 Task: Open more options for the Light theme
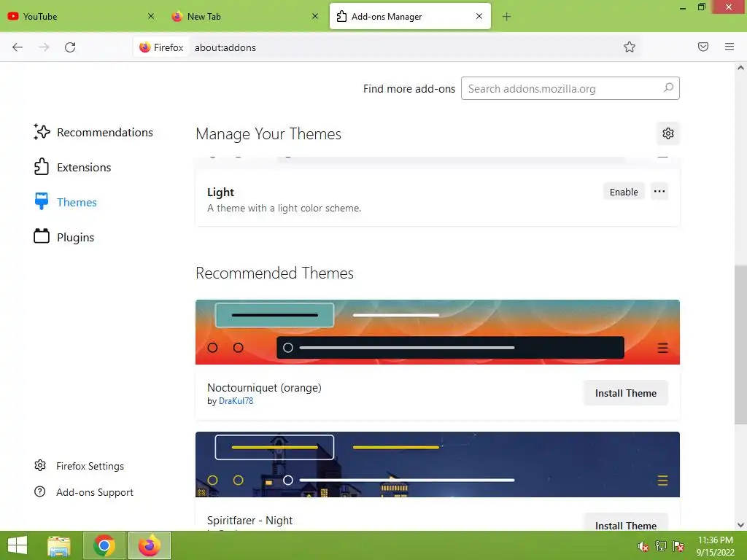pyautogui.click(x=659, y=192)
